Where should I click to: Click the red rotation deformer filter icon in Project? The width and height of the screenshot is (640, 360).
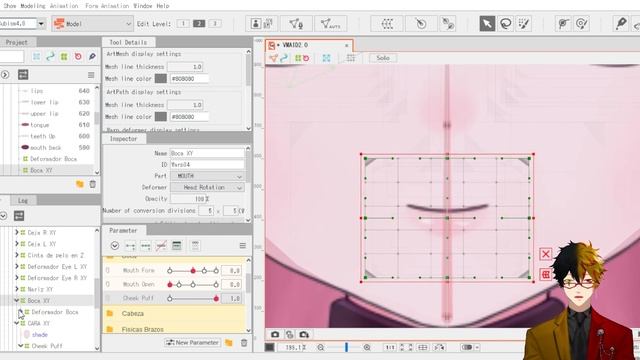pyautogui.click(x=78, y=57)
